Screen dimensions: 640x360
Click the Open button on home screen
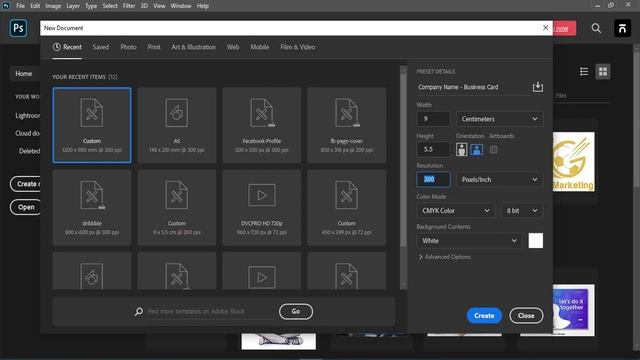coord(25,207)
